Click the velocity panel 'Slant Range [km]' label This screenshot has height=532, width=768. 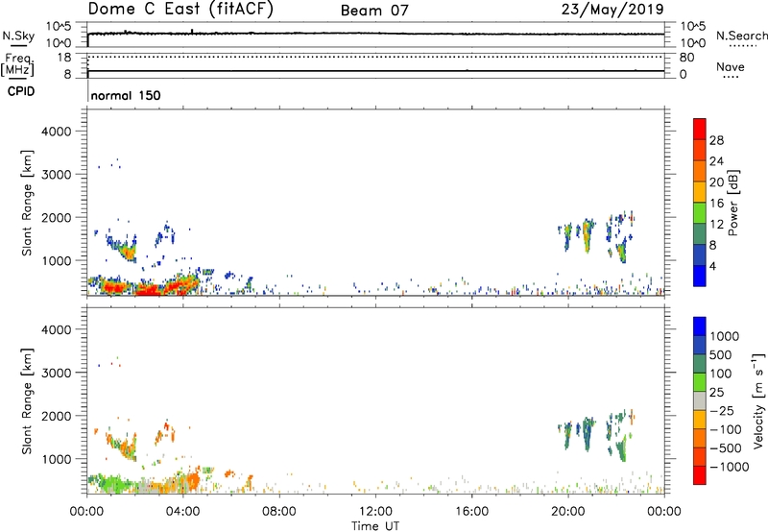(x=27, y=401)
